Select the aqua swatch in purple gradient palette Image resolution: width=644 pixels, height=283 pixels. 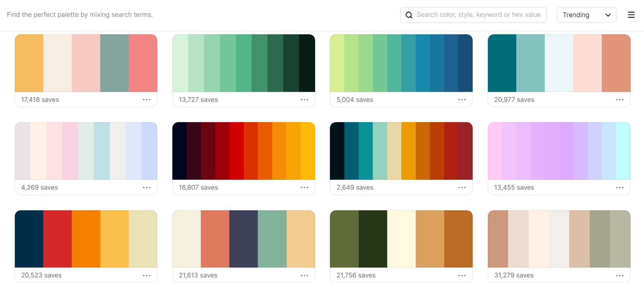(623, 151)
